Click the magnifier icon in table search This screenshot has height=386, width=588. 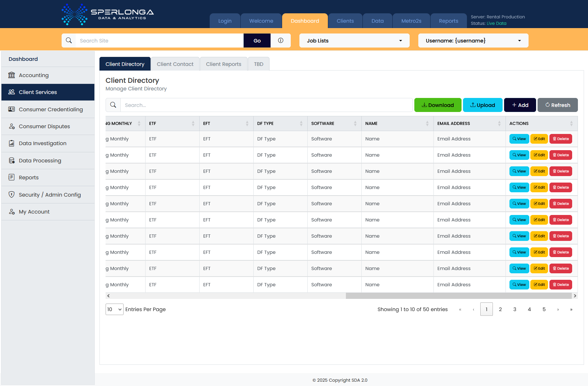pos(113,105)
